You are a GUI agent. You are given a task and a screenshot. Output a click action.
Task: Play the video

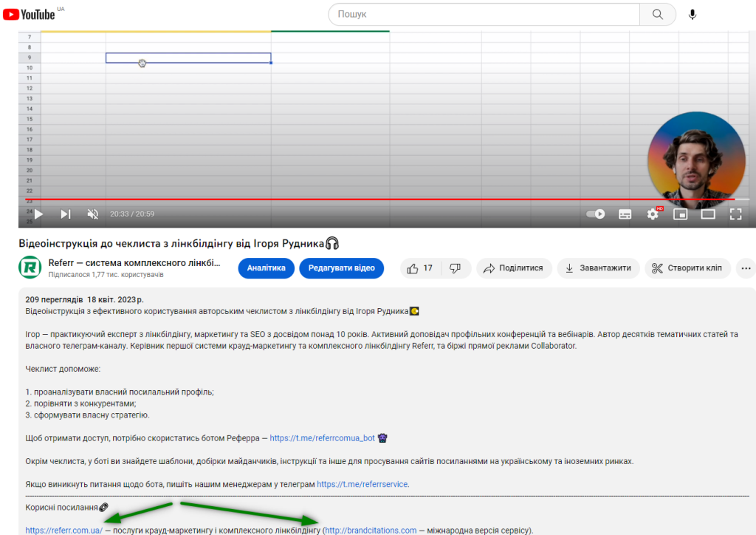38,214
